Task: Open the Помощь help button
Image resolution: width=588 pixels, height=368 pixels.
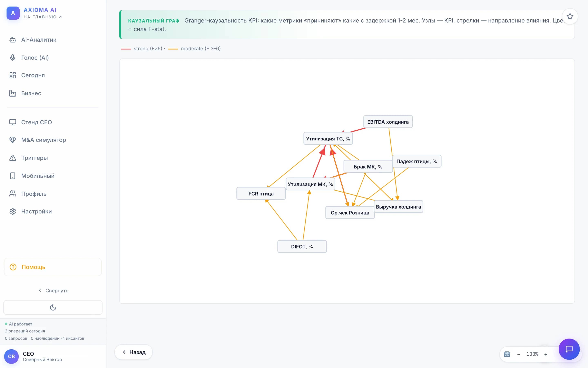Action: pyautogui.click(x=53, y=267)
